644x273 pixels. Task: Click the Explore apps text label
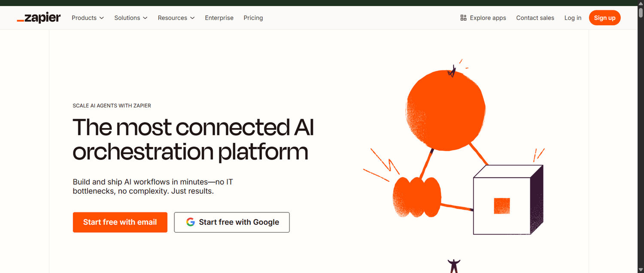(488, 18)
